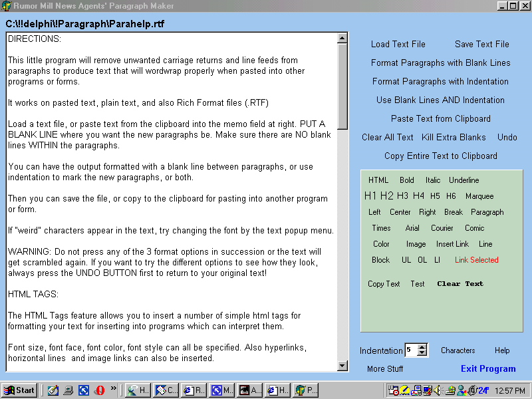The width and height of the screenshot is (532, 399).
Task: Click Copy Entire Text to Clipboard
Action: 441,156
